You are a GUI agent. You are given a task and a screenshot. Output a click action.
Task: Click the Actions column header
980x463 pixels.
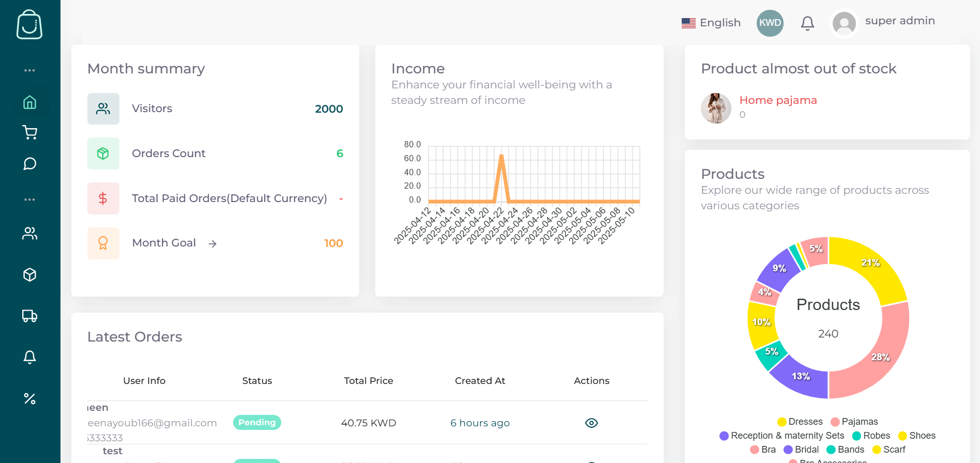coord(592,381)
